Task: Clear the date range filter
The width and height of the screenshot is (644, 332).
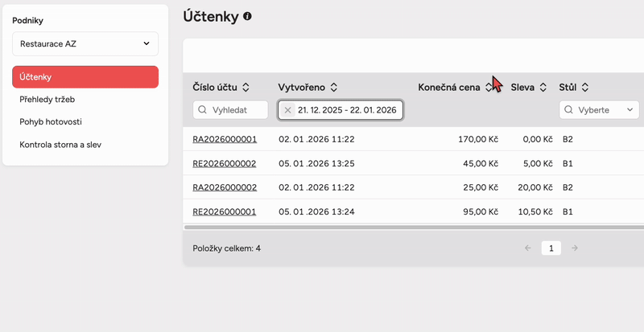Action: tap(288, 110)
